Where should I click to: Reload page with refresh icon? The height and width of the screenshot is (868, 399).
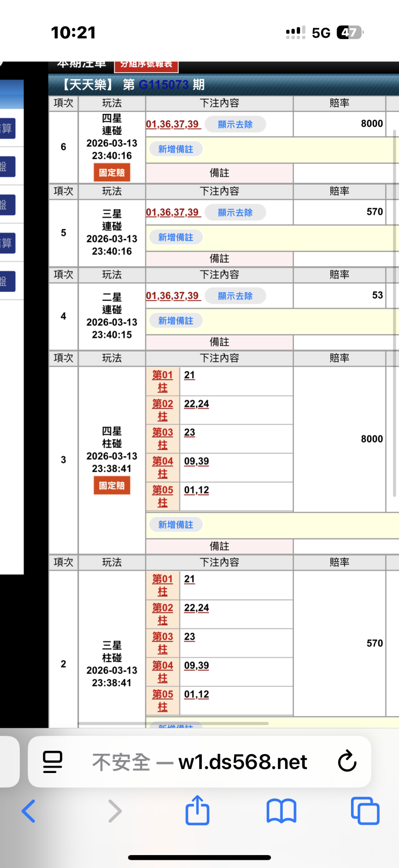click(347, 762)
